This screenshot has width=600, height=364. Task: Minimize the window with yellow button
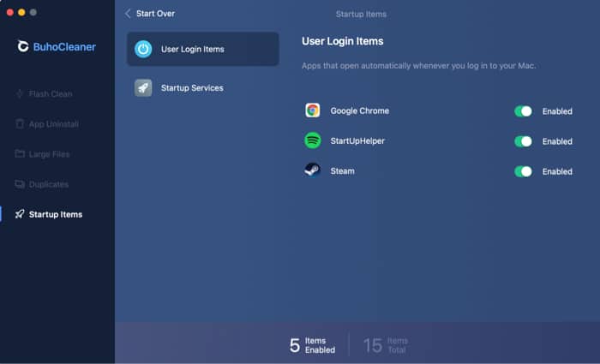click(x=21, y=12)
